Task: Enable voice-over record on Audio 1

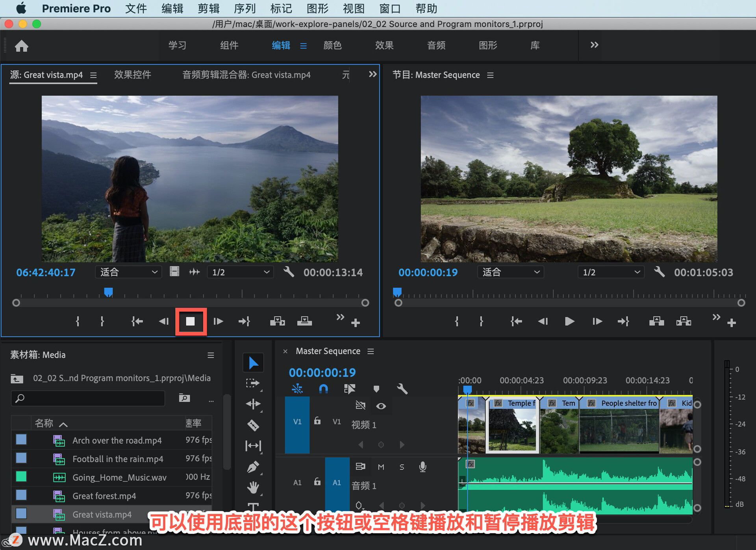Action: [x=422, y=467]
